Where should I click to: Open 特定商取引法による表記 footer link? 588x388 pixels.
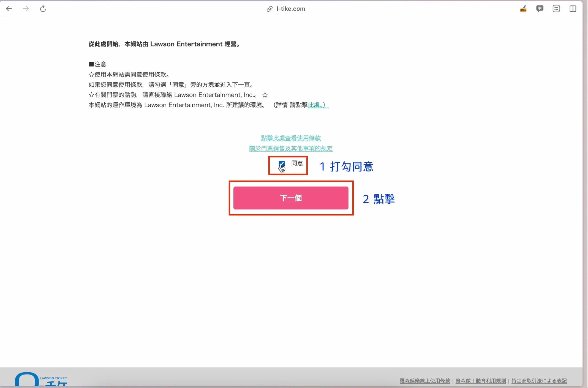coord(539,381)
